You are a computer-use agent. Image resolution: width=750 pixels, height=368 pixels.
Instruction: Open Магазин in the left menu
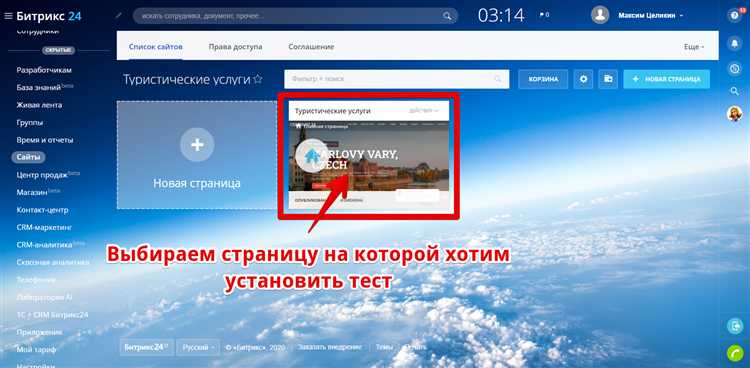pos(38,192)
